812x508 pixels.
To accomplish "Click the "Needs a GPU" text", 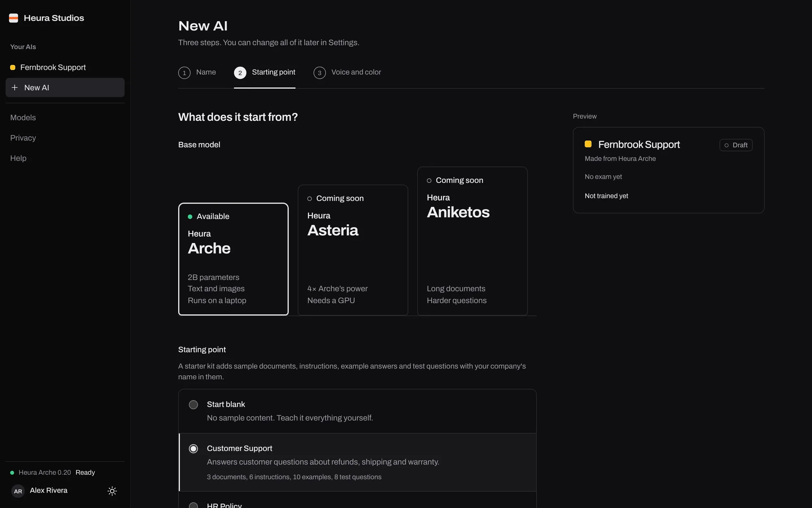I will [331, 300].
